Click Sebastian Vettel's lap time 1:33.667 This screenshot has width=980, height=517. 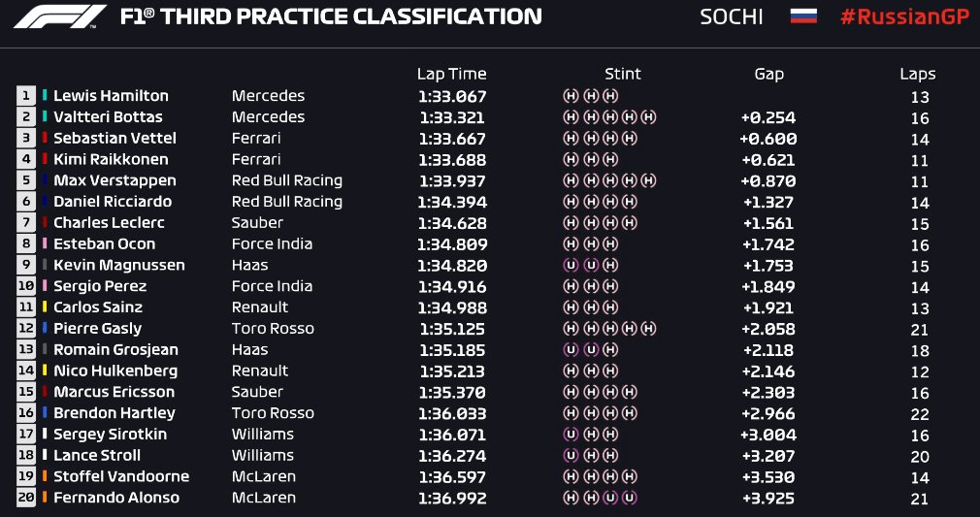tap(452, 139)
